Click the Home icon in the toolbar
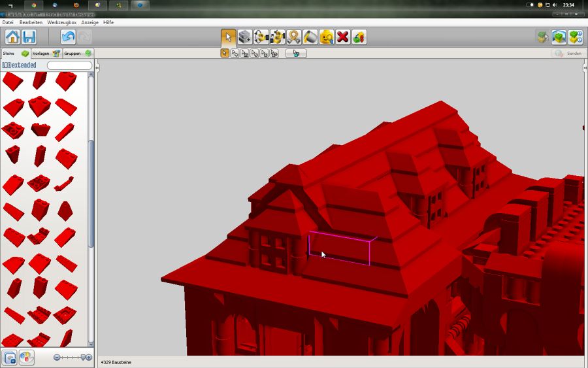 pos(12,37)
